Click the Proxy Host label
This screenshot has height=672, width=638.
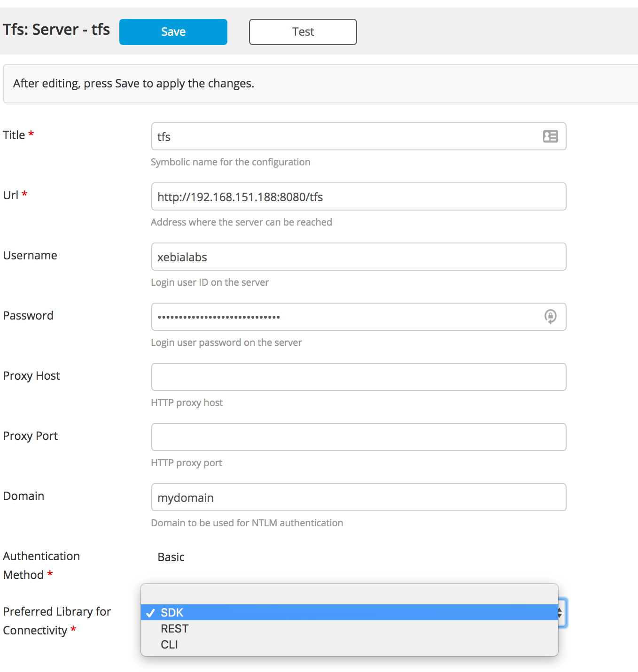[x=31, y=376]
